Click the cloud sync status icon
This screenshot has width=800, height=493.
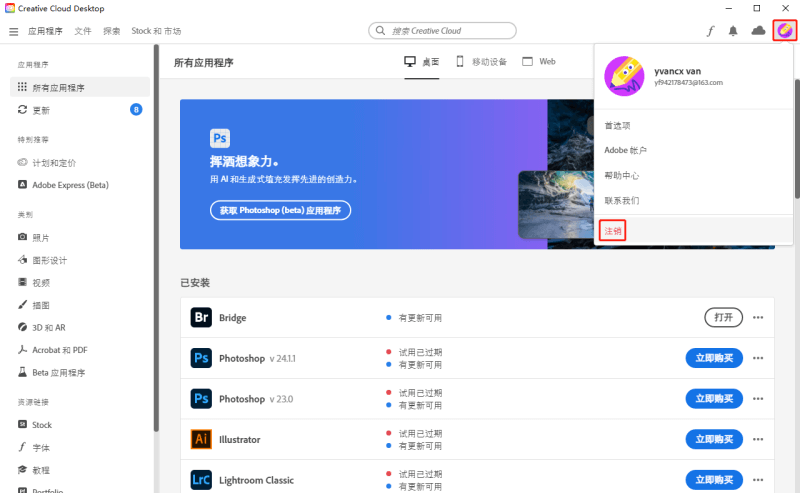coord(758,31)
